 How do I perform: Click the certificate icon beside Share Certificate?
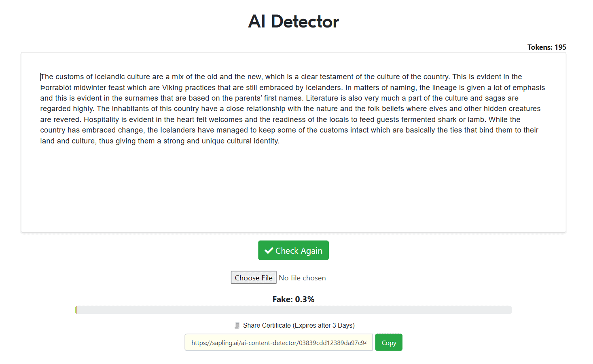[237, 326]
